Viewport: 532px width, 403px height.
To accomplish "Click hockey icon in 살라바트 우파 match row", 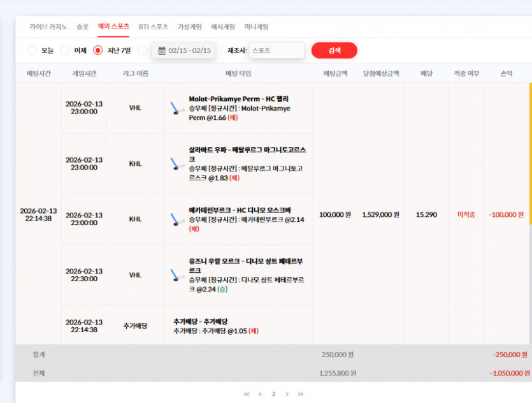I will 177,164.
